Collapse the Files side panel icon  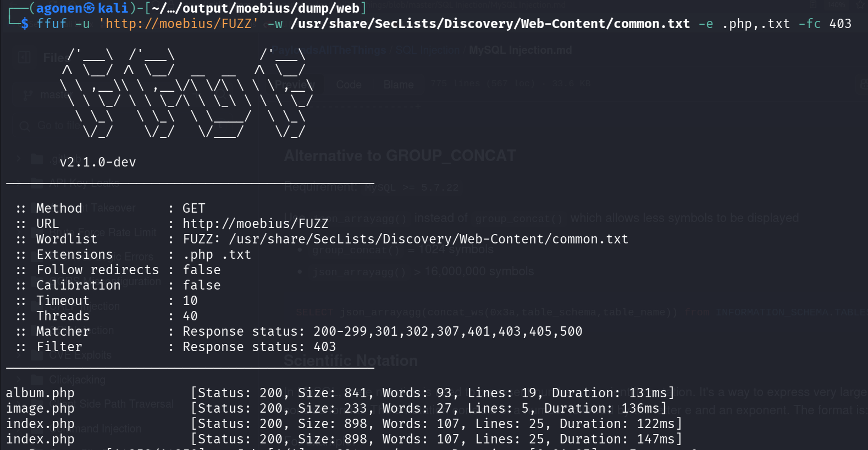24,57
